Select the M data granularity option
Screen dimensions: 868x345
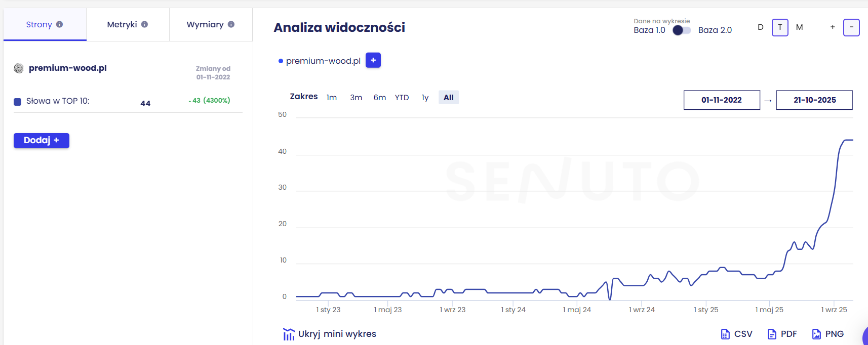pos(800,27)
